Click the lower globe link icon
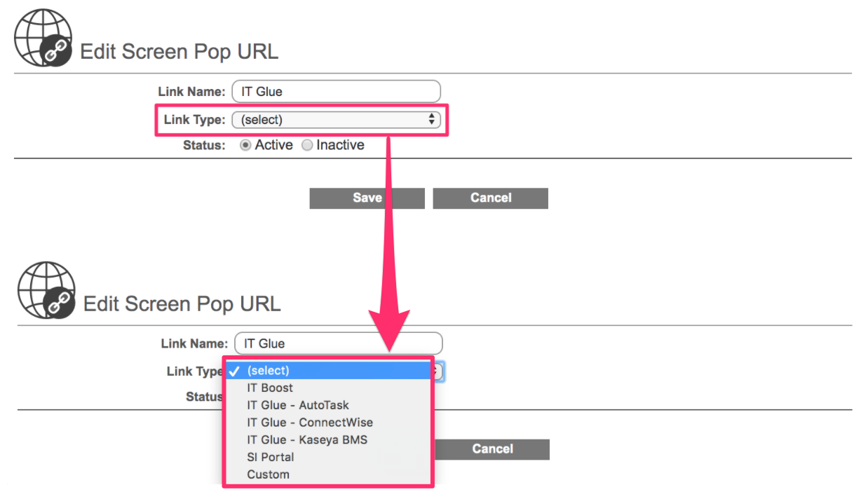Viewport: 868px width, 499px height. click(46, 291)
